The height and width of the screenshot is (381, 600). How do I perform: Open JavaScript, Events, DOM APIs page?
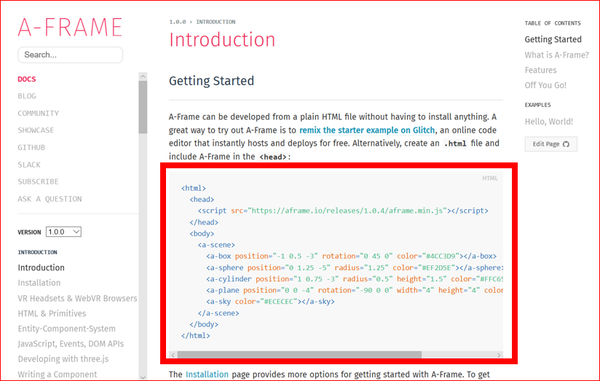coord(71,344)
